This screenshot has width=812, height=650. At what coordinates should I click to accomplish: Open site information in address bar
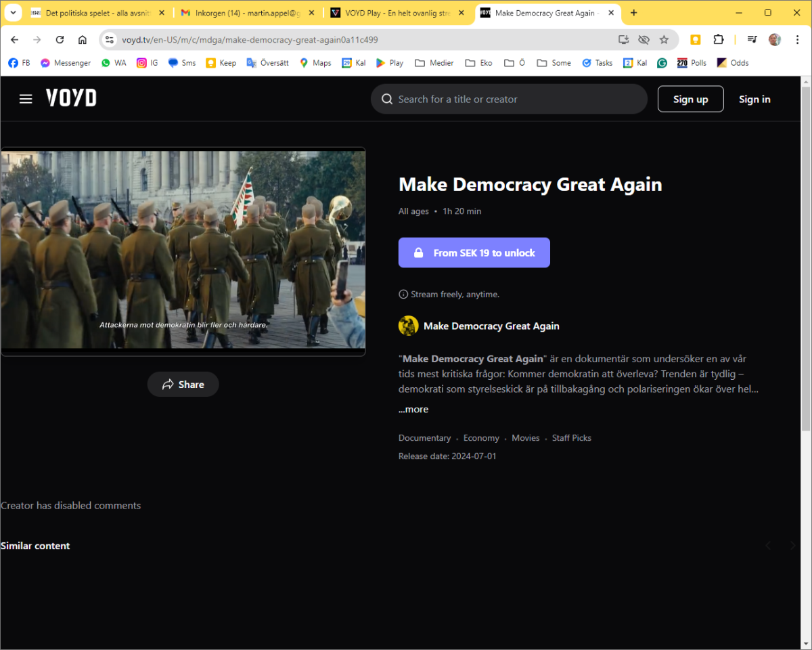click(110, 40)
